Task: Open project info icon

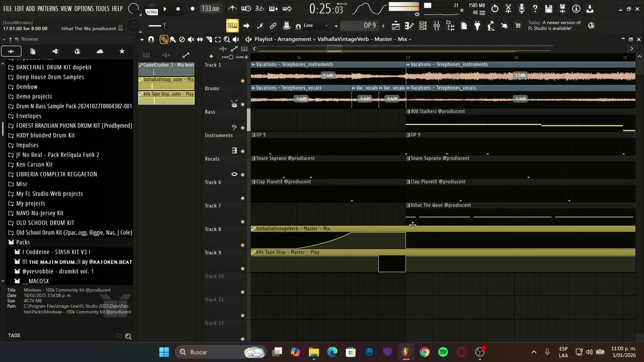Action: [x=576, y=9]
